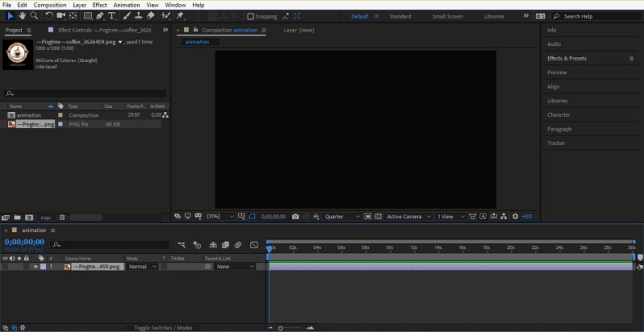Image resolution: width=644 pixels, height=332 pixels.
Task: Expand layer 1 properties triangle
Action: coord(36,266)
